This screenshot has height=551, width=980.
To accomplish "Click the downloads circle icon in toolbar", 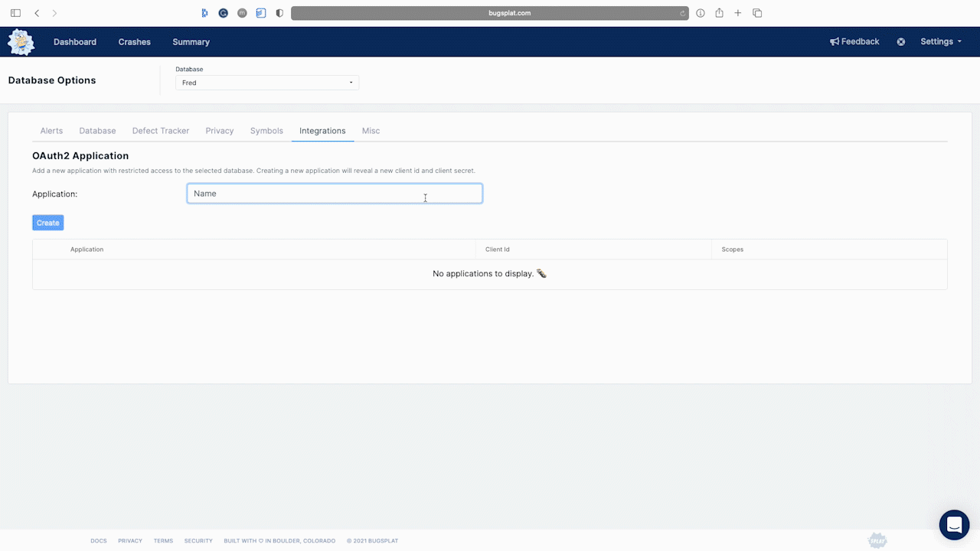I will (x=701, y=13).
